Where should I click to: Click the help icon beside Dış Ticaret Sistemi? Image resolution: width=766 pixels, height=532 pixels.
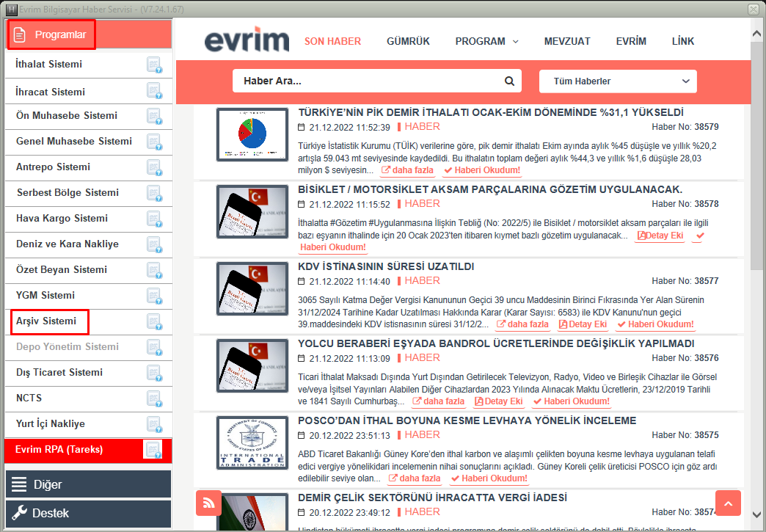154,373
